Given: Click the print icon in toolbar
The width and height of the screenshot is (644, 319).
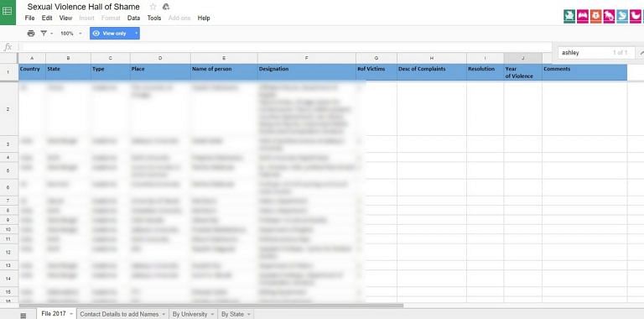Looking at the screenshot, I should 31,34.
